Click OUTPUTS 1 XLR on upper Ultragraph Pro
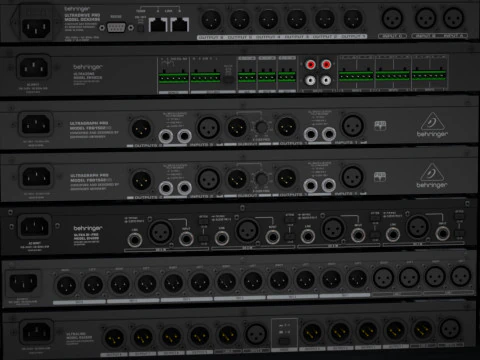The width and height of the screenshot is (480, 360). pos(286,127)
